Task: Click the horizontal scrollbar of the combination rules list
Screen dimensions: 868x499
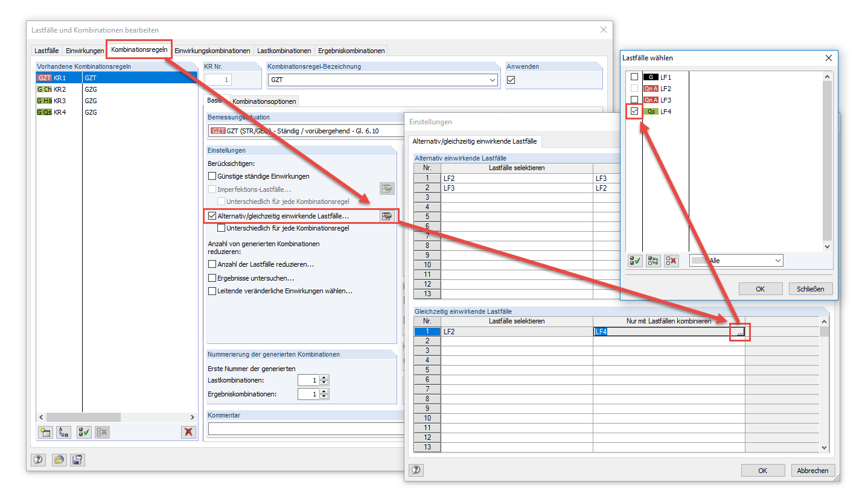Action: coord(116,417)
